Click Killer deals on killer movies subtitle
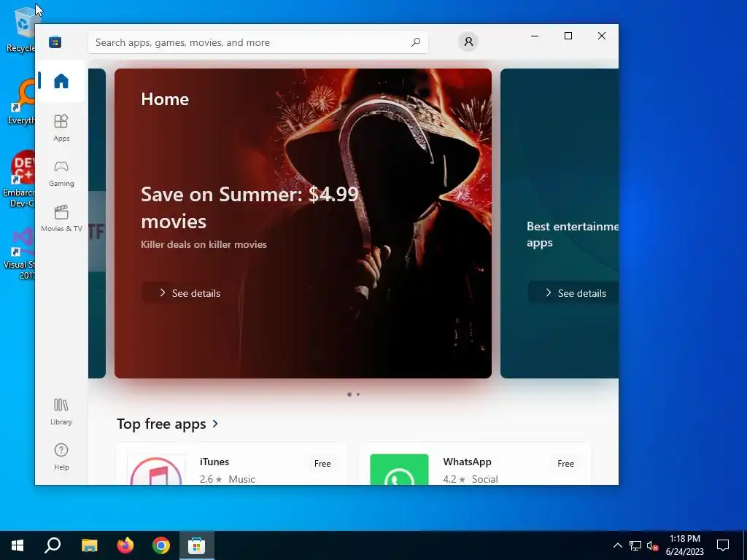The height and width of the screenshot is (560, 747). [204, 244]
